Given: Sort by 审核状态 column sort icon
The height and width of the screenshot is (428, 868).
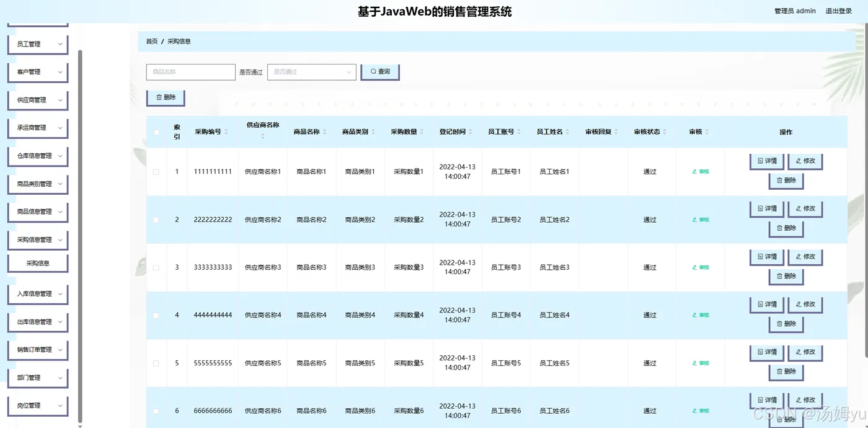Looking at the screenshot, I should (x=665, y=132).
